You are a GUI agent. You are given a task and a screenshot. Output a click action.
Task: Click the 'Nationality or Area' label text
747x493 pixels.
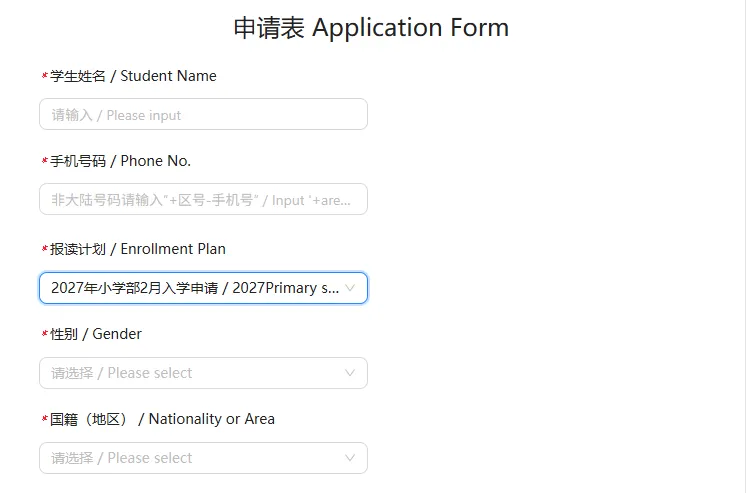click(212, 419)
